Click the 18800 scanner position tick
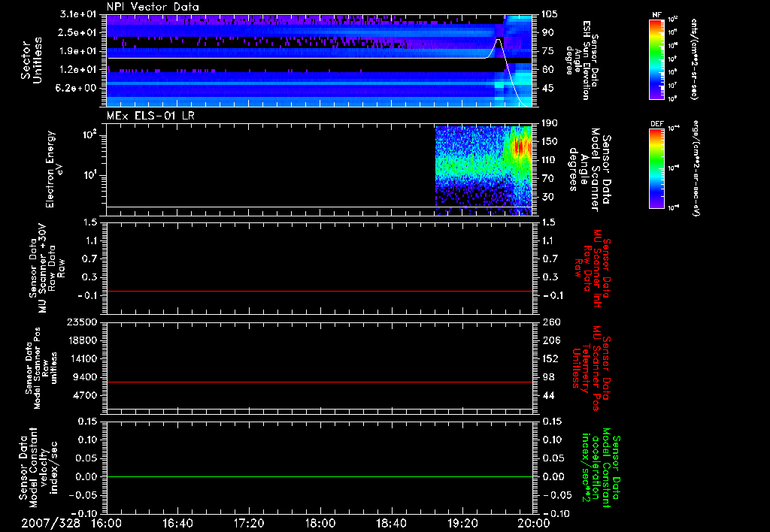Image resolution: width=770 pixels, height=532 pixels. coord(83,340)
